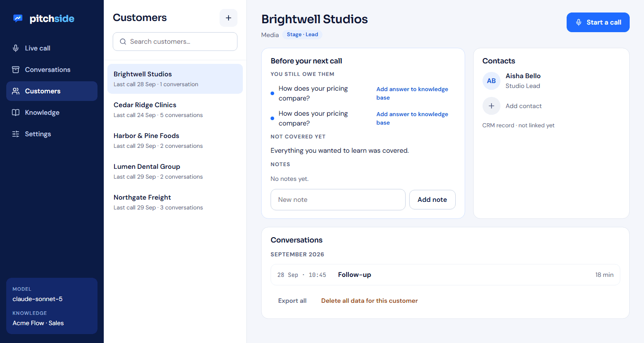This screenshot has height=343, width=644.
Task: Click the Conversations archive box icon
Action: tap(16, 70)
